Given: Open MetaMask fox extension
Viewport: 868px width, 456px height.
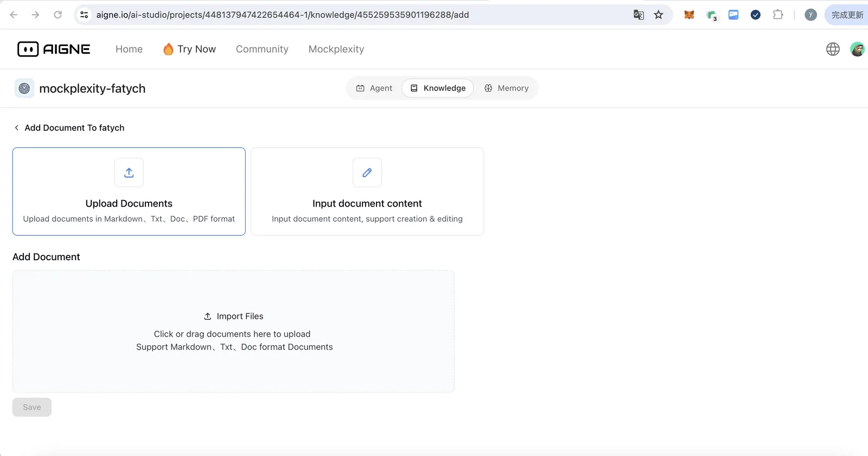Looking at the screenshot, I should (x=689, y=15).
